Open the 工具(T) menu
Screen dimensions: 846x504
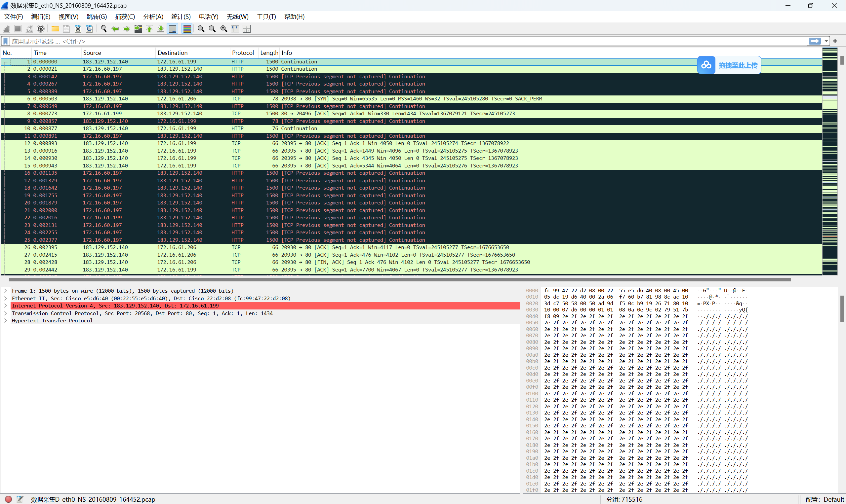click(266, 17)
